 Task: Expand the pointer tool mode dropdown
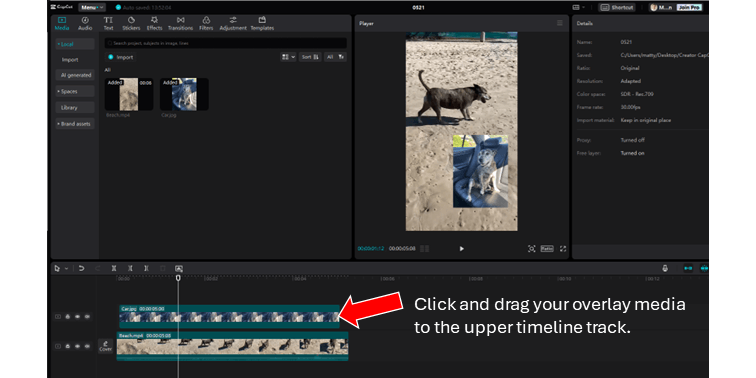point(67,269)
